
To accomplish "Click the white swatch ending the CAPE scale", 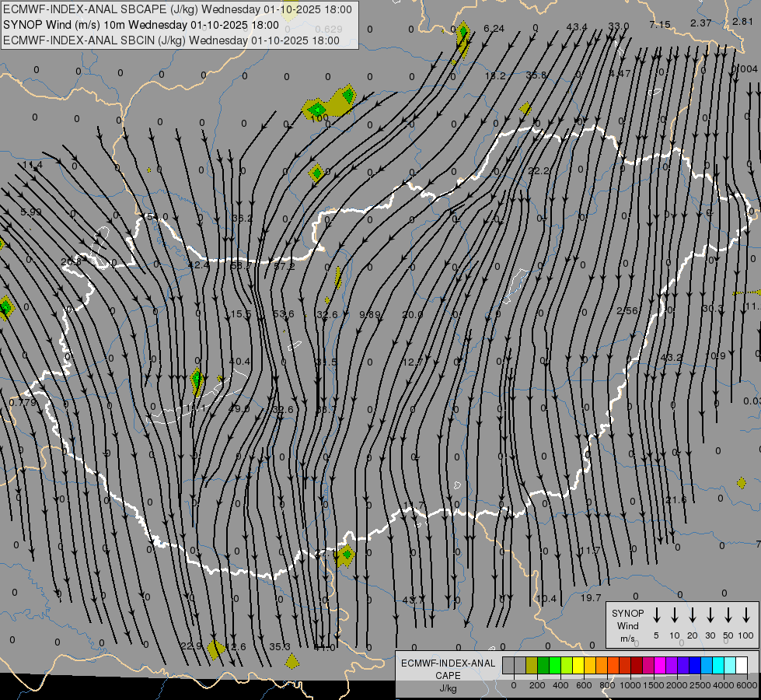I will click(x=742, y=665).
